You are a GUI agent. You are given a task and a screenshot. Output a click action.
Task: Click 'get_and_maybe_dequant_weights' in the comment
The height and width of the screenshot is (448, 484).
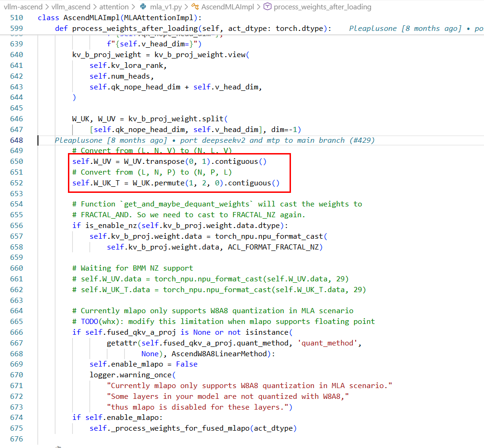click(x=186, y=204)
